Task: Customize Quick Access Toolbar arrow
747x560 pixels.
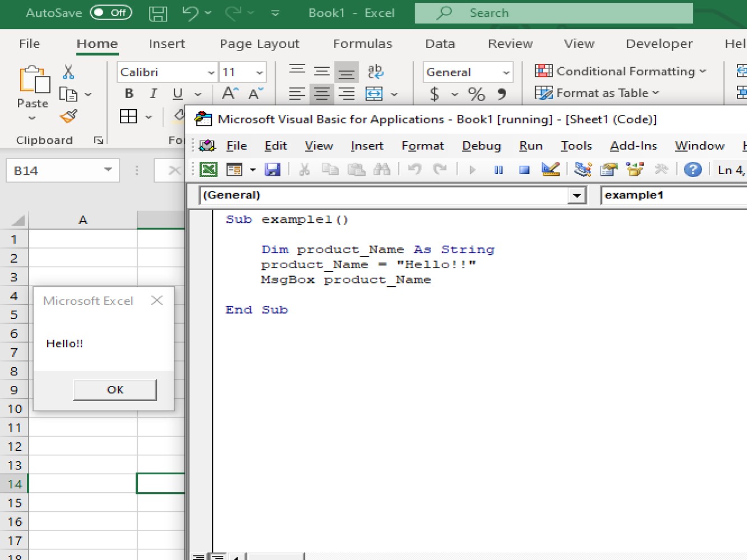Action: click(x=275, y=13)
